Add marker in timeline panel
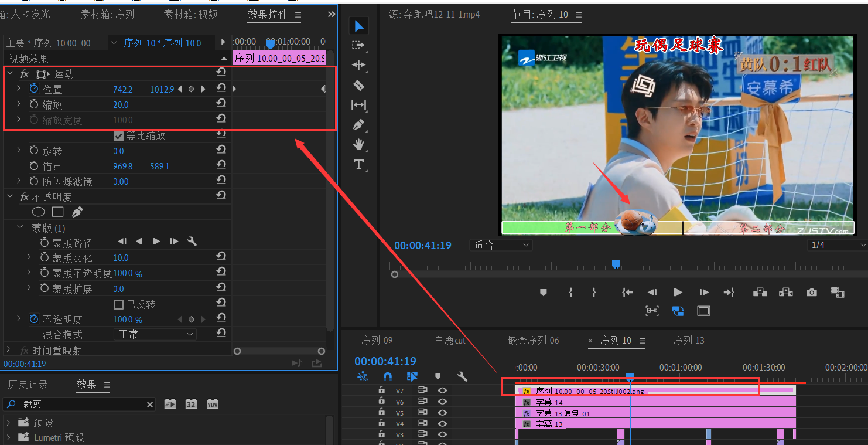The image size is (868, 445). coord(438,376)
